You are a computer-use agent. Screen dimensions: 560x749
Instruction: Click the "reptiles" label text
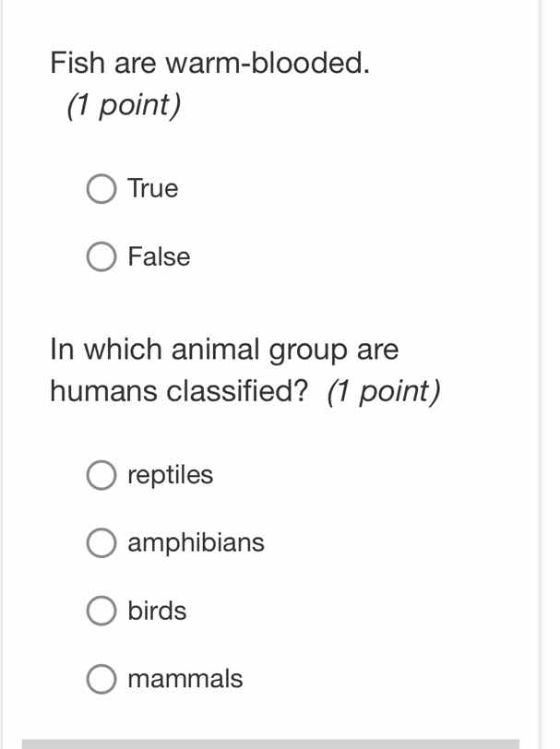[x=170, y=474]
